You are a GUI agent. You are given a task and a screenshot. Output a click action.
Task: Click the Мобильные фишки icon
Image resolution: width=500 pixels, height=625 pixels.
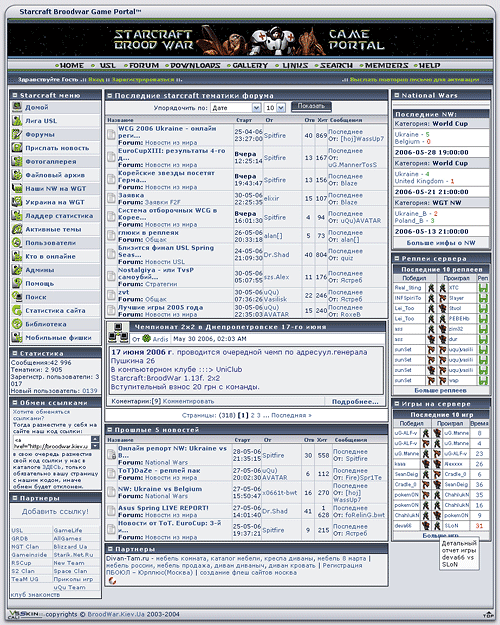[17, 337]
